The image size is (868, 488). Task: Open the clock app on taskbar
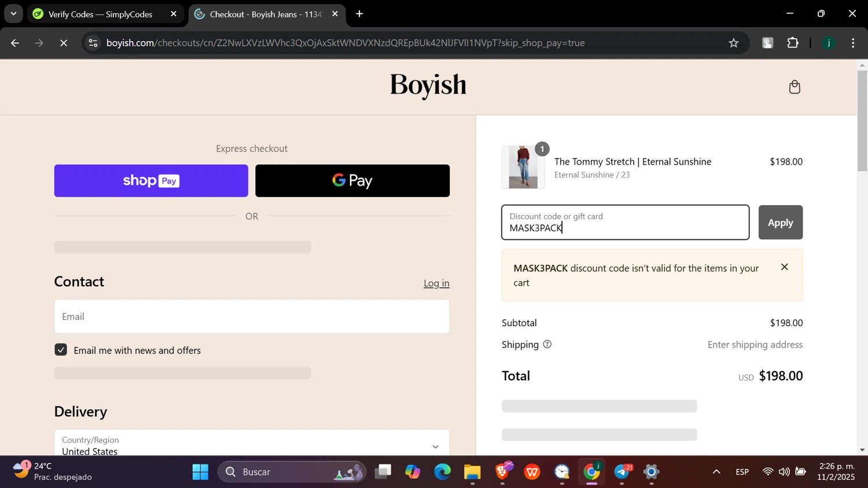tap(562, 472)
